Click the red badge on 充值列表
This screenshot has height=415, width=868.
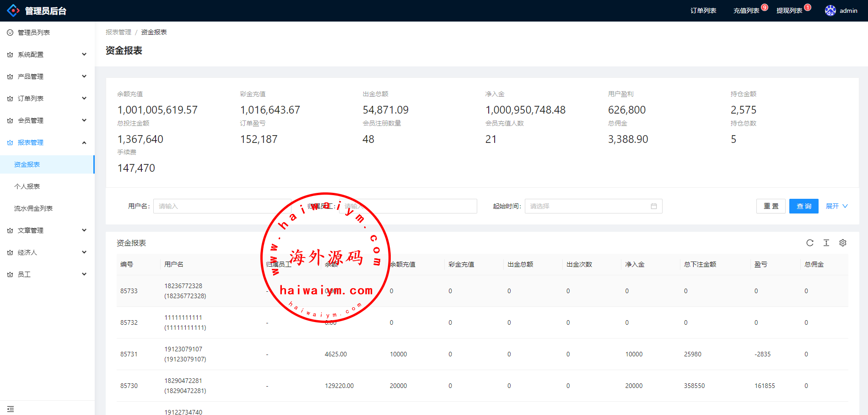click(765, 7)
